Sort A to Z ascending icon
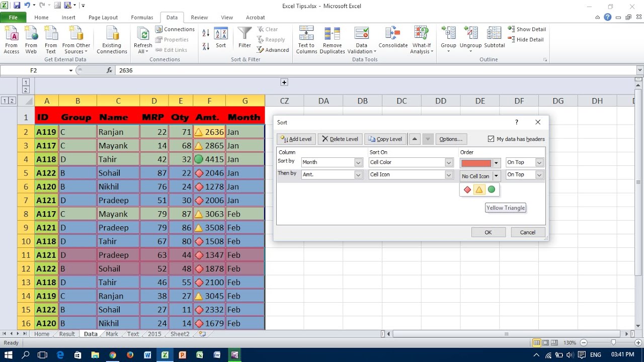 click(x=206, y=33)
